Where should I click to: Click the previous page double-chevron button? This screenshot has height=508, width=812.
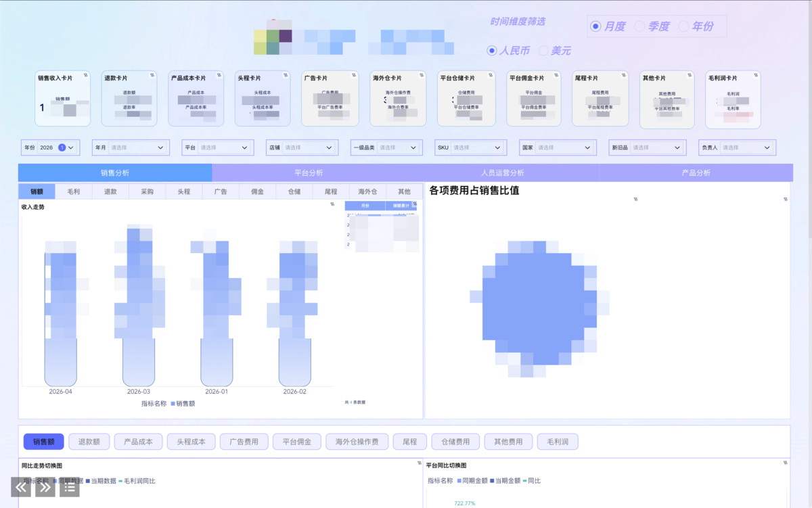pos(21,487)
